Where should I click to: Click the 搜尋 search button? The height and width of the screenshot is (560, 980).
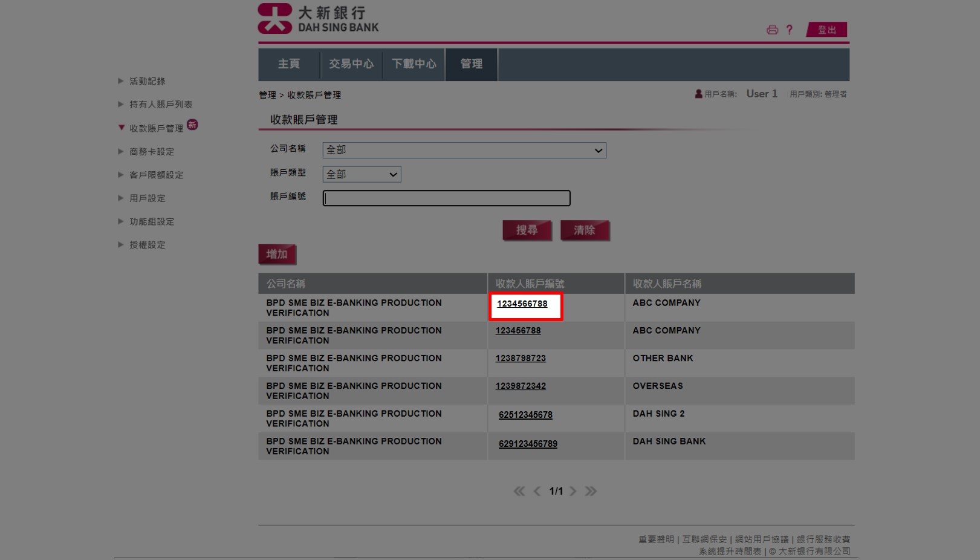point(527,230)
